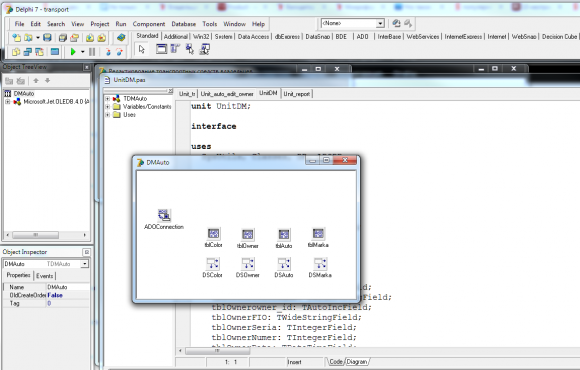Open the Component menu
The height and width of the screenshot is (370, 580).
149,24
